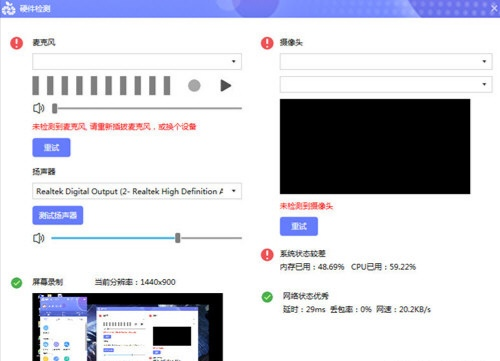Open the second camera settings dropdown
500x361 pixels.
coord(386,84)
